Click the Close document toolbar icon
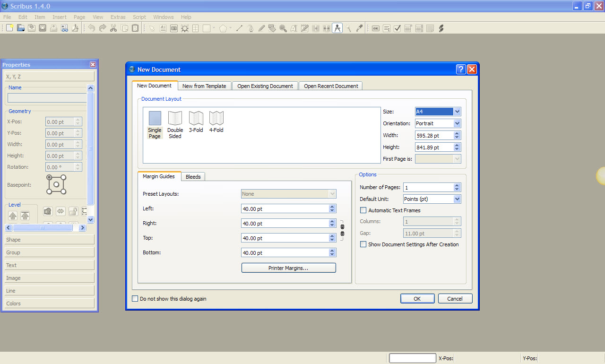The image size is (605, 364). [43, 28]
